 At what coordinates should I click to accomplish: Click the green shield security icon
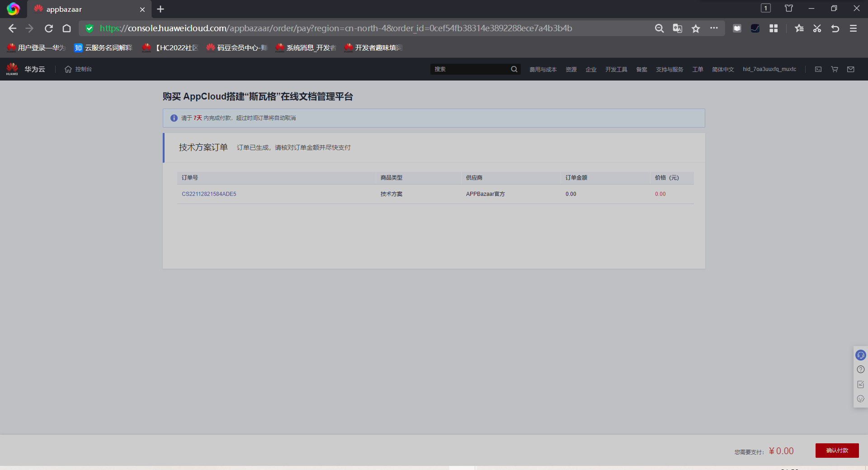pyautogui.click(x=90, y=28)
